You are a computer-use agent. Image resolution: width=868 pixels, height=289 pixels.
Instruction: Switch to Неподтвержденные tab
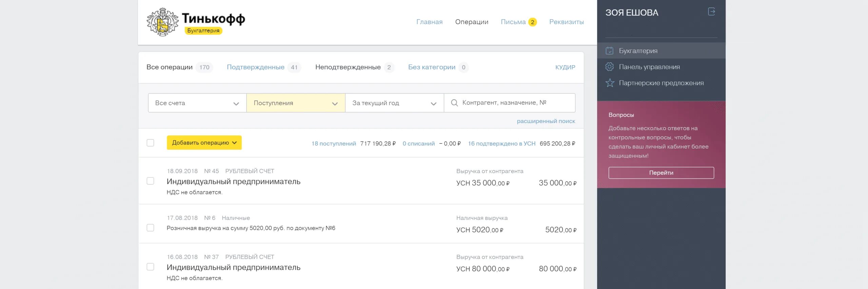tap(348, 67)
